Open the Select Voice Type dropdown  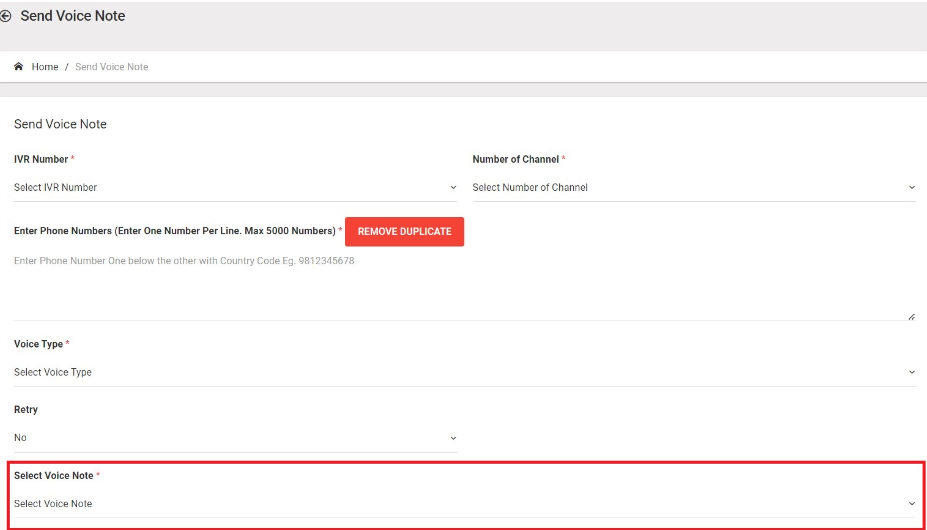[x=465, y=373]
